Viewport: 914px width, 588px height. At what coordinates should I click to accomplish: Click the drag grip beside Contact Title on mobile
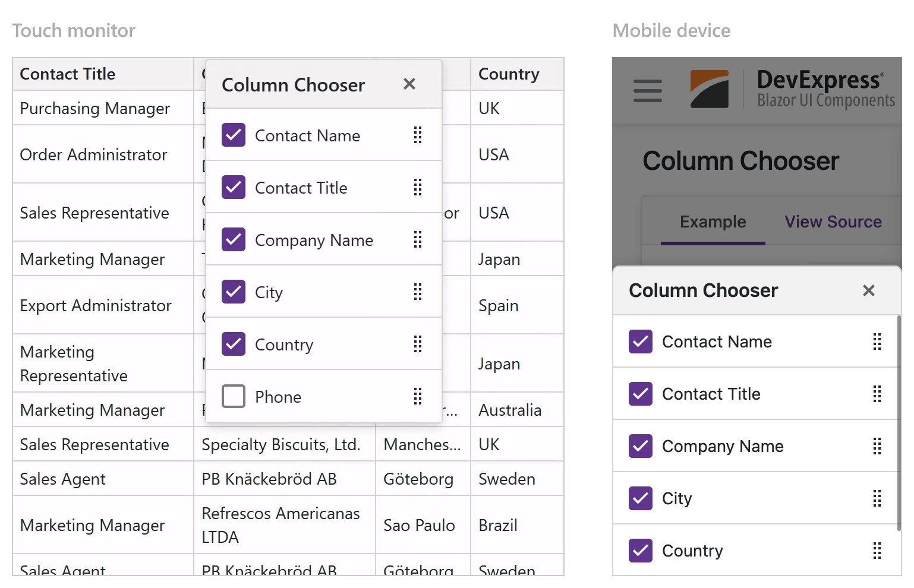pos(877,394)
